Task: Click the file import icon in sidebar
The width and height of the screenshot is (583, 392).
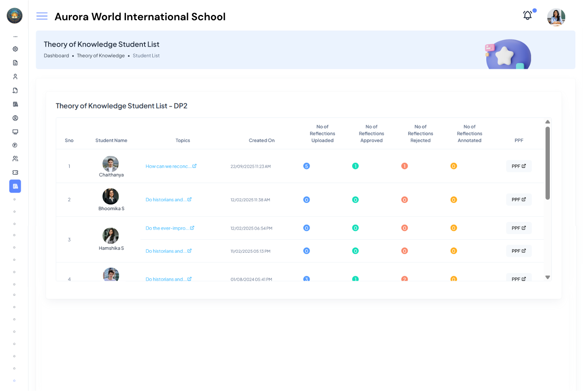Action: (x=15, y=90)
